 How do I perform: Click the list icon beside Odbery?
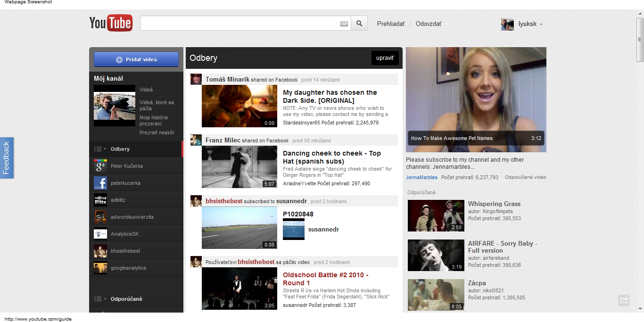pyautogui.click(x=98, y=149)
